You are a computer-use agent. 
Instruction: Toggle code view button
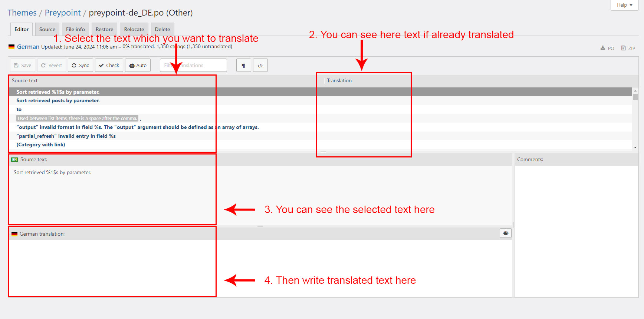click(x=260, y=66)
